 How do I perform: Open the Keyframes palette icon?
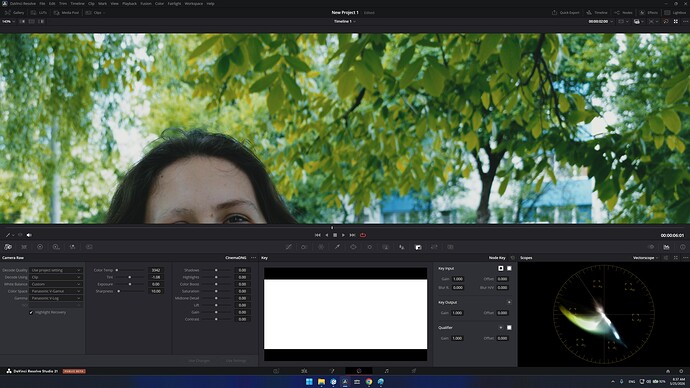(651, 247)
